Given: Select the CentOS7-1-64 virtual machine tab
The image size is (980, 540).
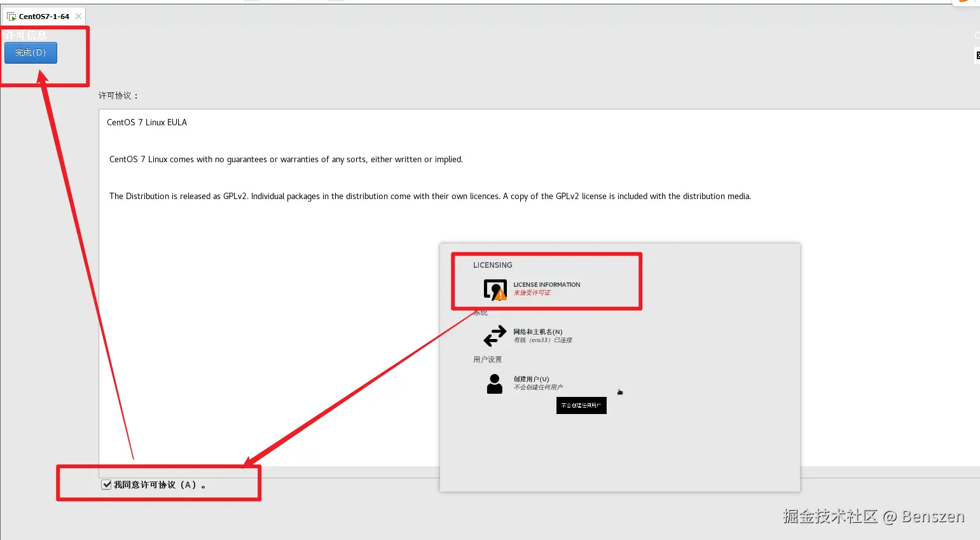Looking at the screenshot, I should (44, 17).
